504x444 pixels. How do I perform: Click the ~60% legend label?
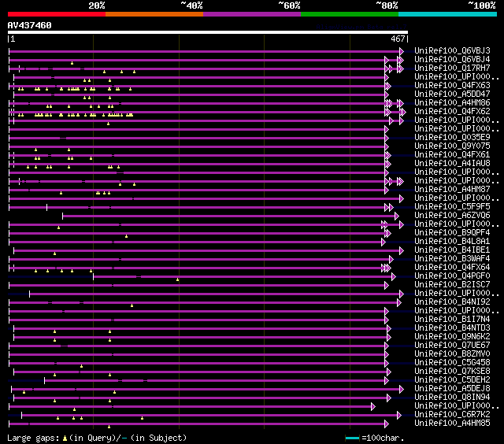289,6
